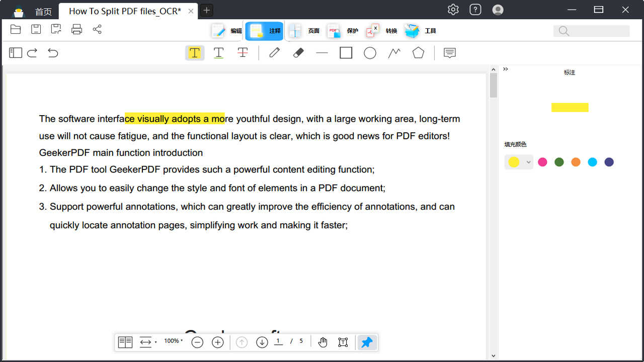The width and height of the screenshot is (644, 362).
Task: Pick the pink fill color swatch
Action: (542, 162)
